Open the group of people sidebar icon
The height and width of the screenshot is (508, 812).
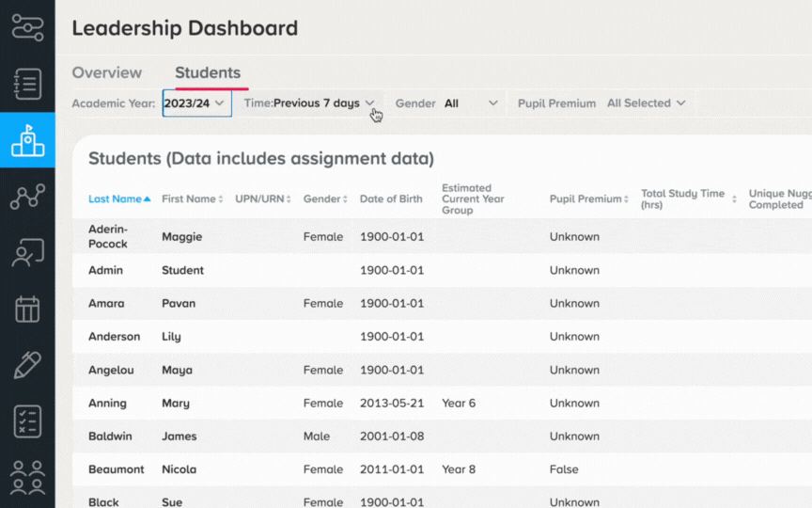pos(27,477)
